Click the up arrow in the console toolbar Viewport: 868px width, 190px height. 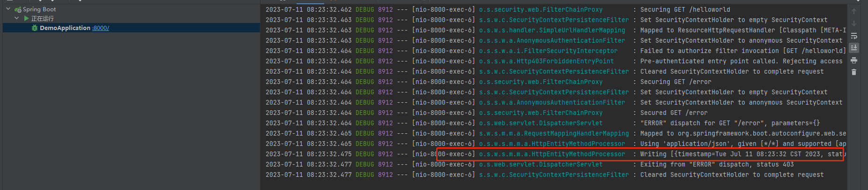tap(854, 11)
